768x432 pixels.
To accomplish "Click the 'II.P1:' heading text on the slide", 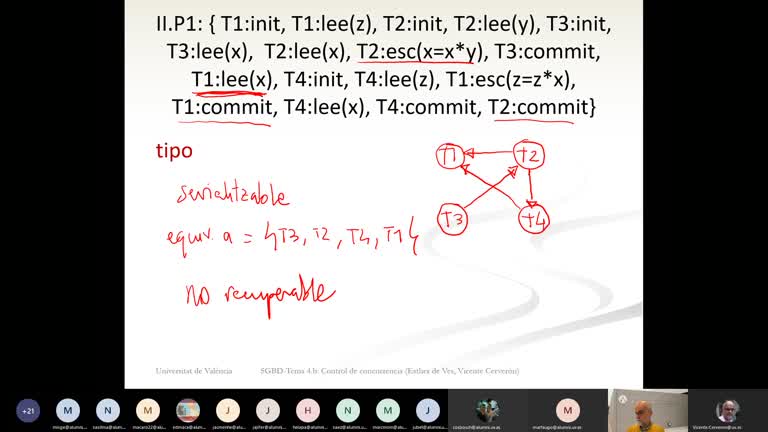I will point(179,24).
